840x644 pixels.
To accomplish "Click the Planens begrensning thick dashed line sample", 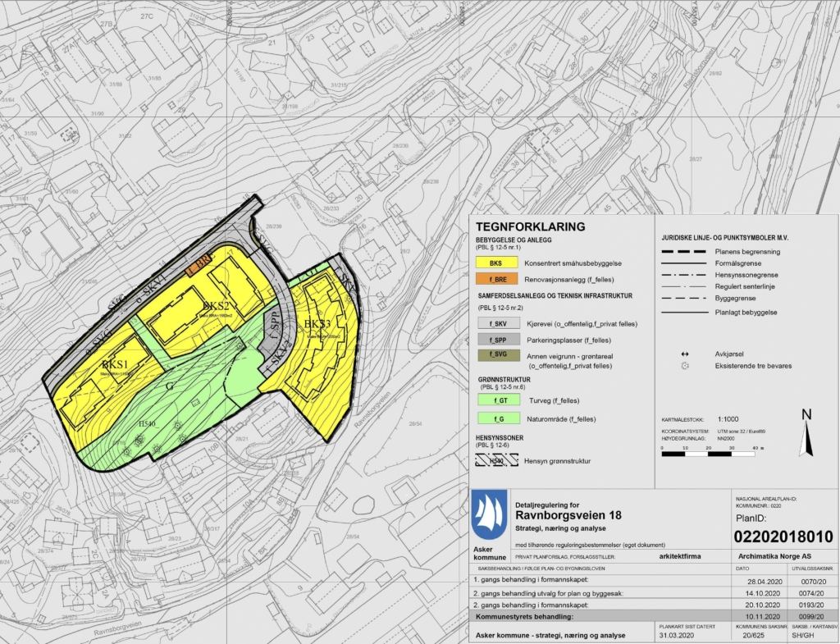I will click(684, 251).
